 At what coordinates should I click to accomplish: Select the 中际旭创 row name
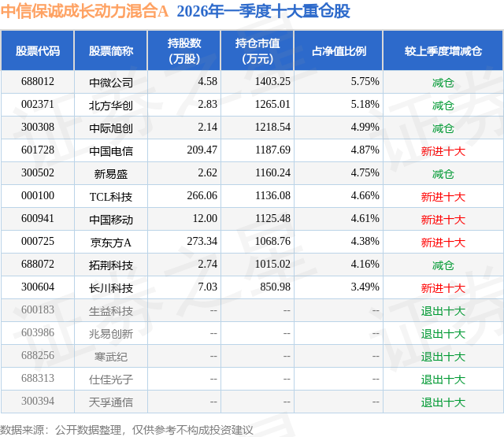coord(111,128)
